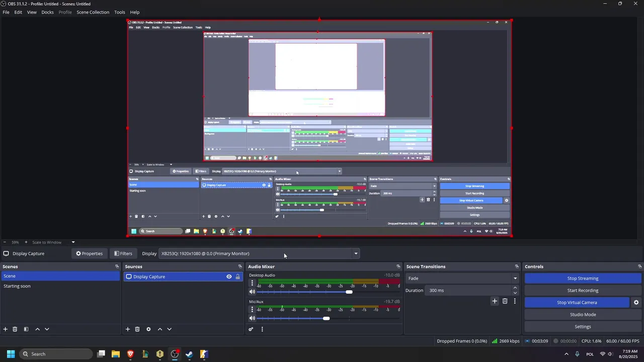The height and width of the screenshot is (362, 644).
Task: Click Stop Streaming button
Action: click(x=583, y=279)
